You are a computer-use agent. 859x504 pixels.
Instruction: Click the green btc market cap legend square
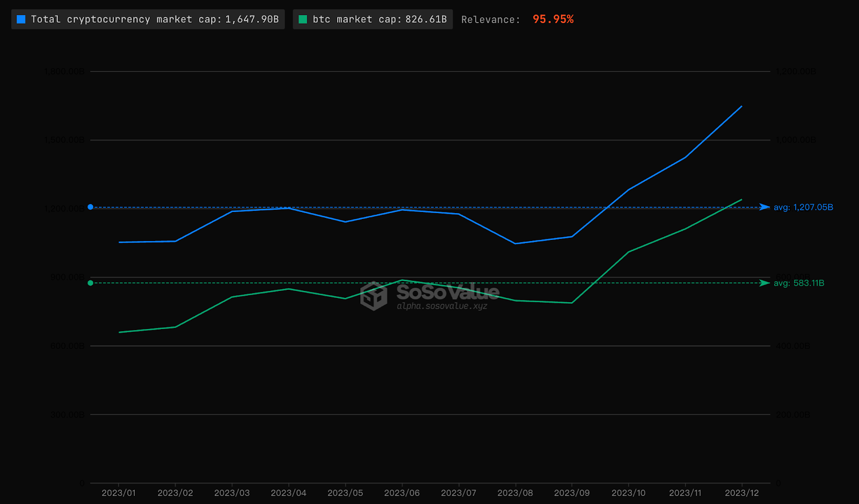303,19
